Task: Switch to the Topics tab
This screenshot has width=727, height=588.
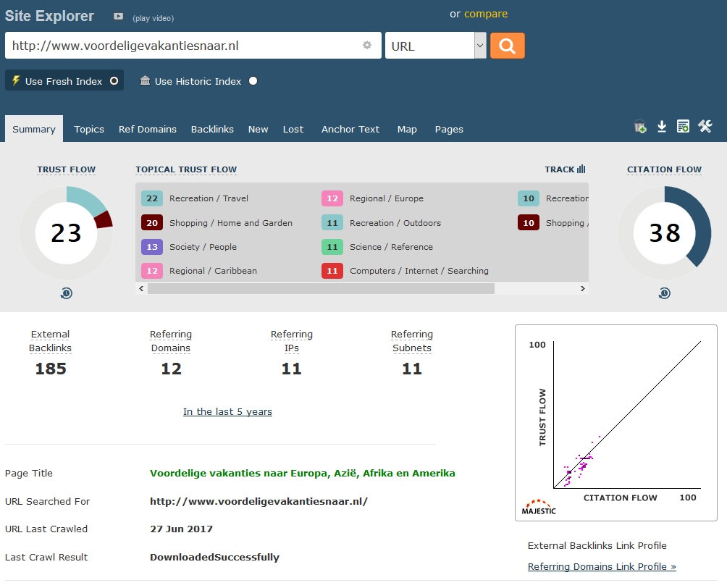Action: pos(89,129)
